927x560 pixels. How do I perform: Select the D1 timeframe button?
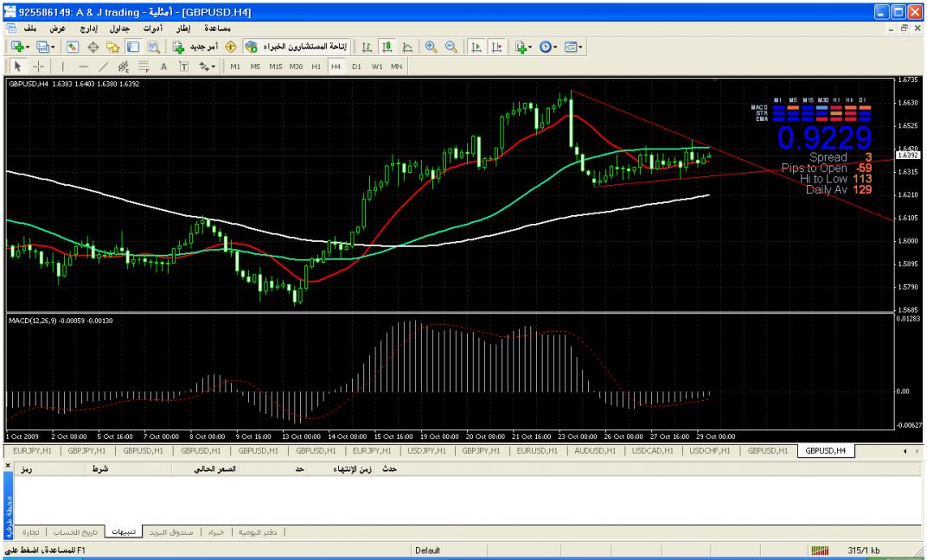[x=356, y=66]
